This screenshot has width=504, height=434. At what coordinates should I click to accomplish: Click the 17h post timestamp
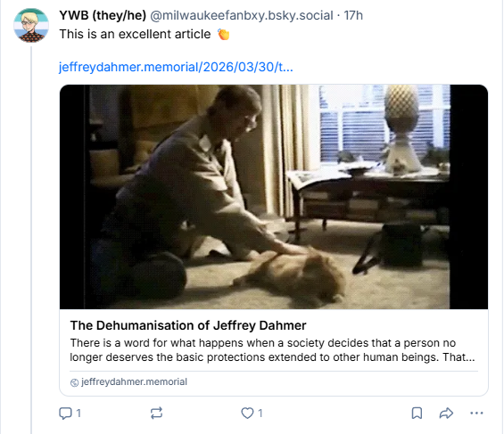(x=353, y=15)
